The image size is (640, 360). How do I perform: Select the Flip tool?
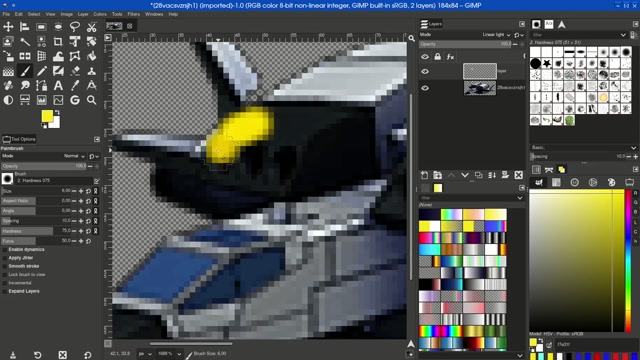pyautogui.click(x=25, y=56)
